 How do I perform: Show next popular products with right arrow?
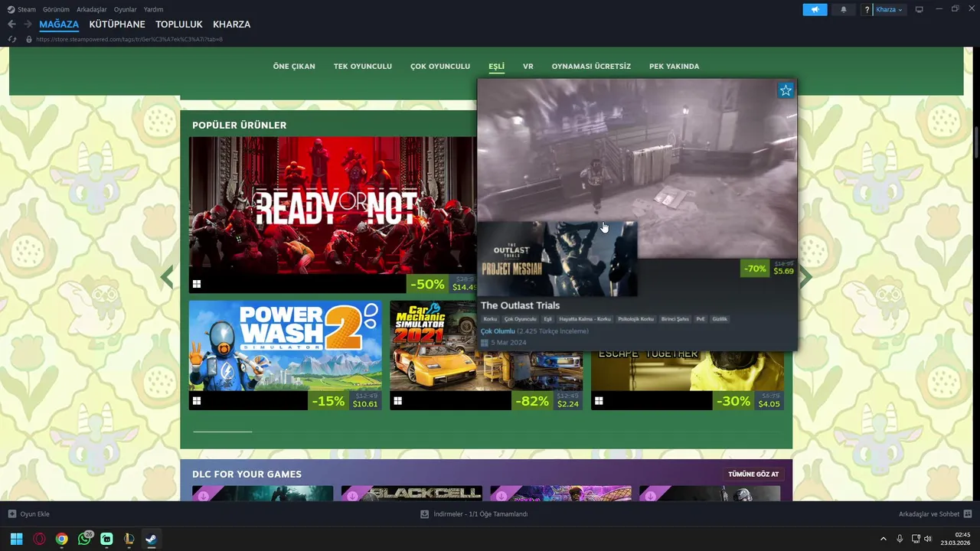point(805,277)
